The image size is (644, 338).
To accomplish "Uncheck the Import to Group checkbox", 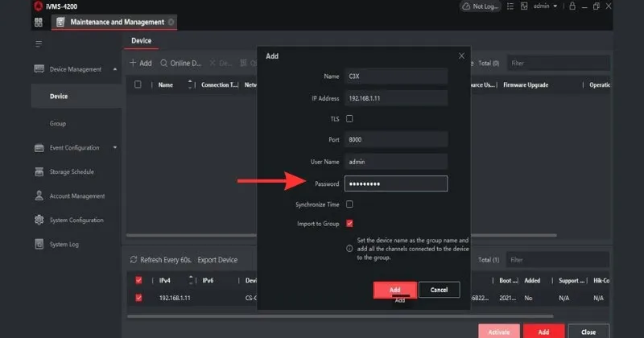I will 349,224.
